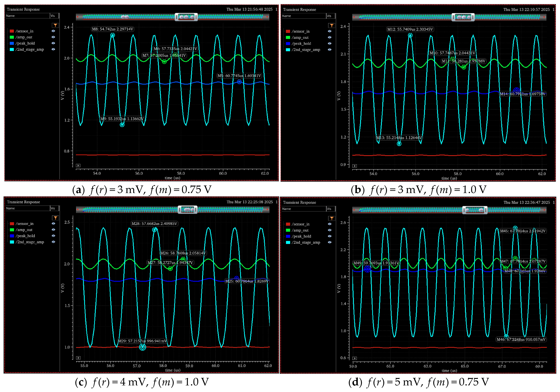This screenshot has width=560, height=392.
Task: Click marker M27 label 58.2727us 1.94347V
Action: point(170,262)
